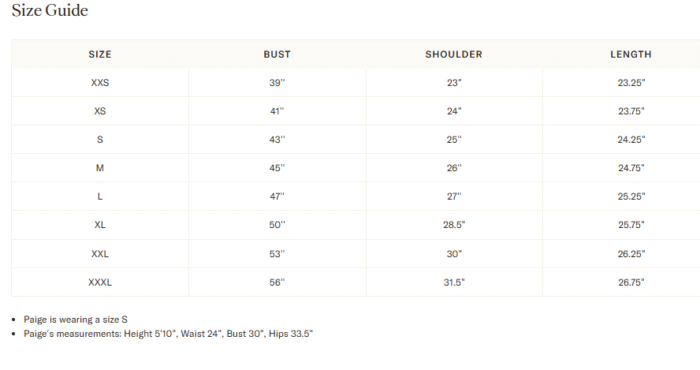Click the Size Guide heading
This screenshot has width=700, height=370.
pyautogui.click(x=50, y=10)
